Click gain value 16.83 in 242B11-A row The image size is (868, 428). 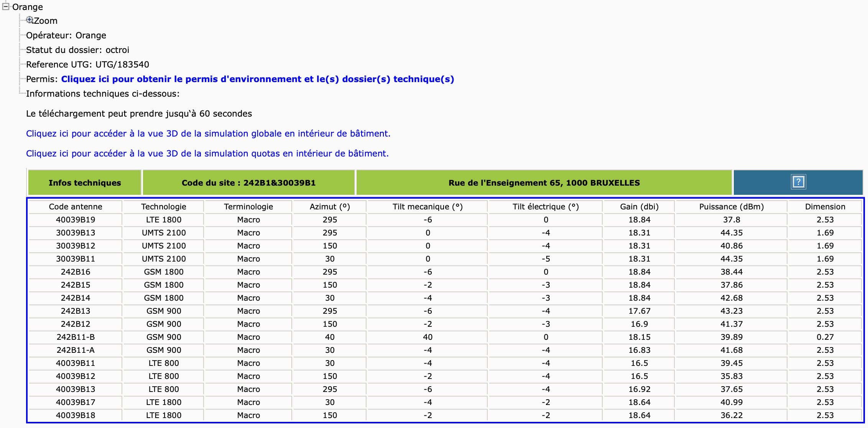(x=639, y=350)
